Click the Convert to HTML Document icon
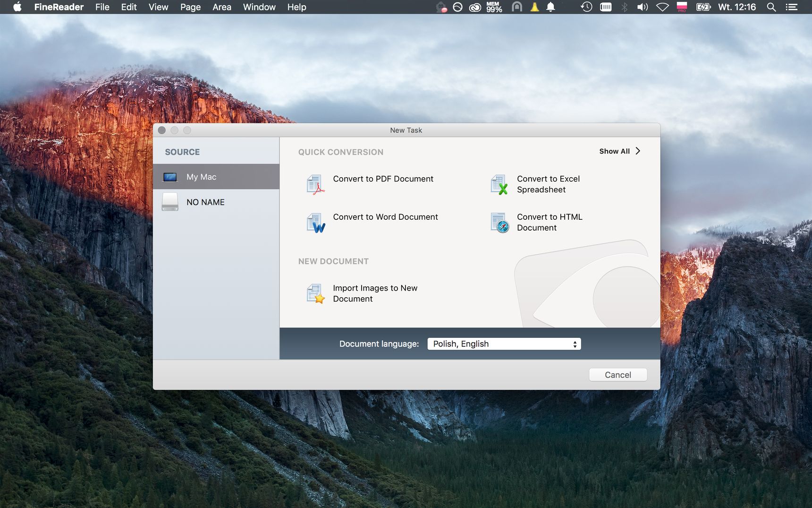 (x=500, y=223)
